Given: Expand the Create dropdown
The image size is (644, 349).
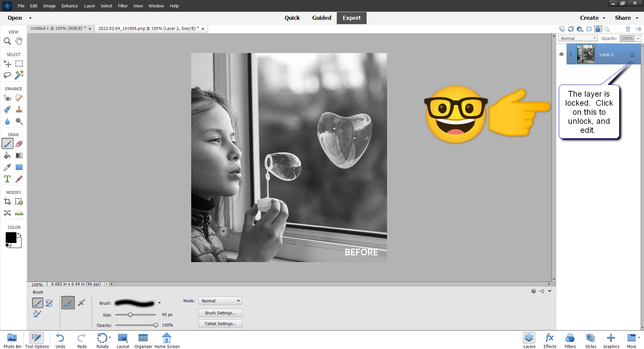Looking at the screenshot, I should pyautogui.click(x=593, y=18).
